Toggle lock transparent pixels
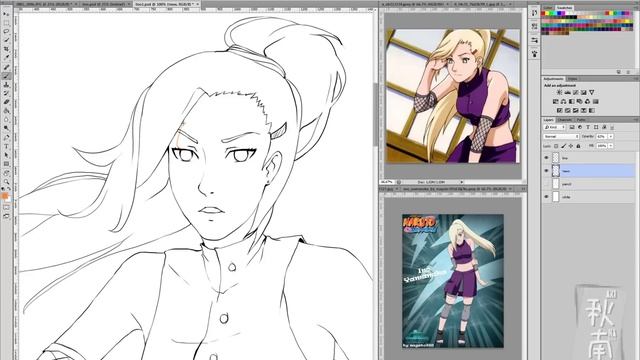Viewport: 640px width, 360px height. point(556,146)
